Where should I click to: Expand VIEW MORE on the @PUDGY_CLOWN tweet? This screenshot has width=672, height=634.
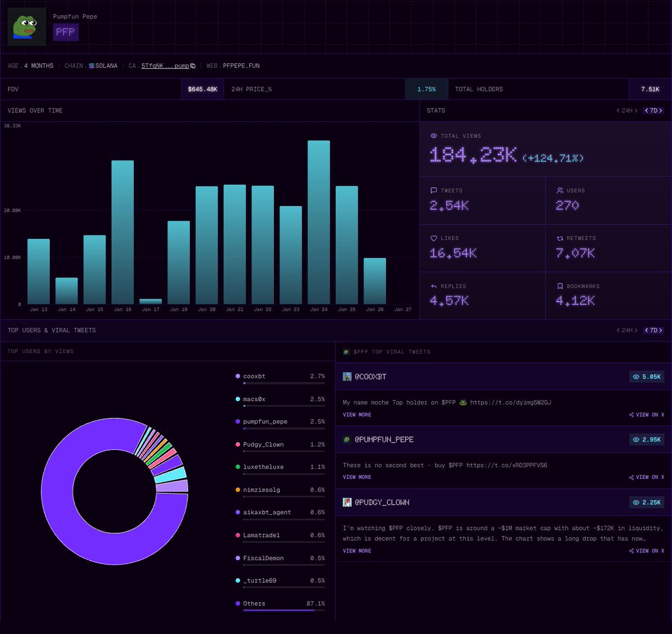click(357, 551)
